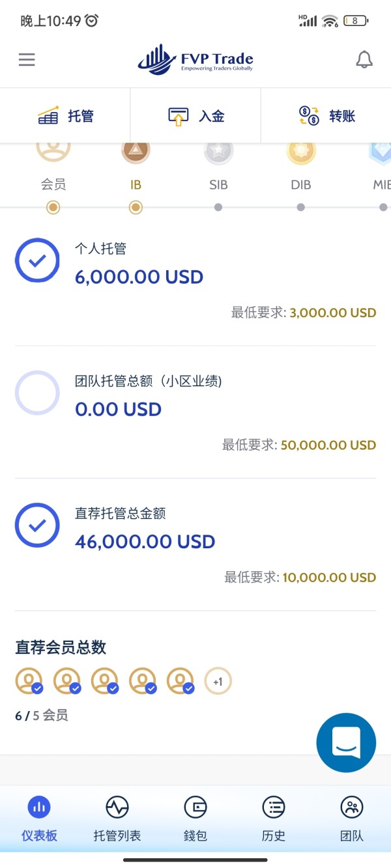Switch to the 錢包 wallet tab

click(x=195, y=819)
